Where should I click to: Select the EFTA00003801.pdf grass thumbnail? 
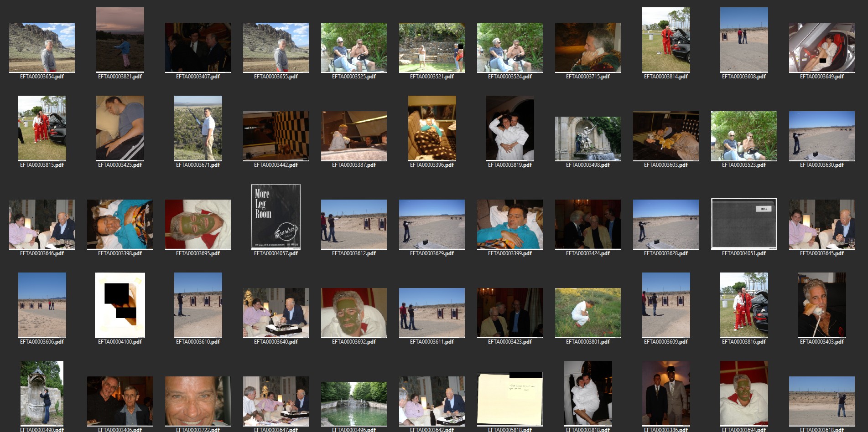coord(588,313)
